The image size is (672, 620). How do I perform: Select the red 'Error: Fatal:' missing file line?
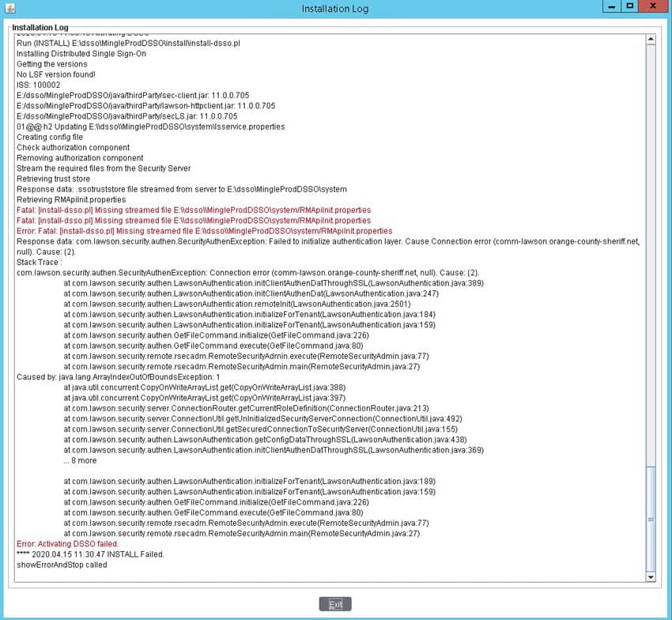click(205, 231)
